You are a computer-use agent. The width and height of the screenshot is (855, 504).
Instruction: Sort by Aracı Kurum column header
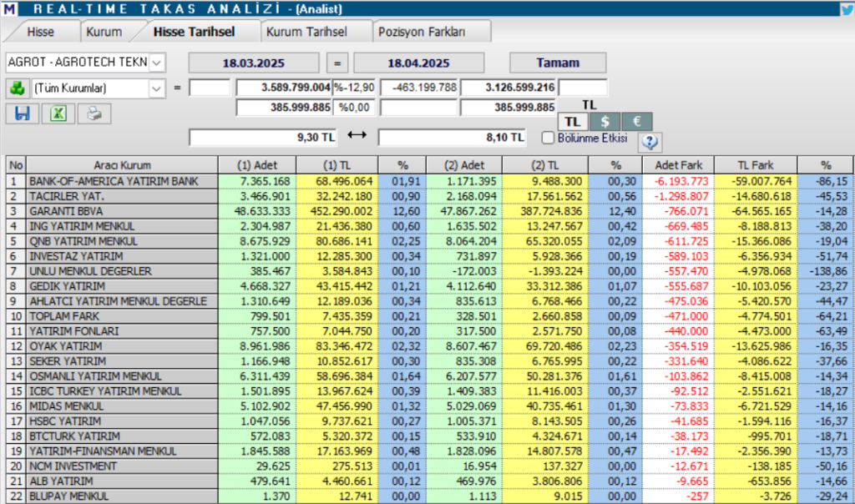tap(122, 165)
